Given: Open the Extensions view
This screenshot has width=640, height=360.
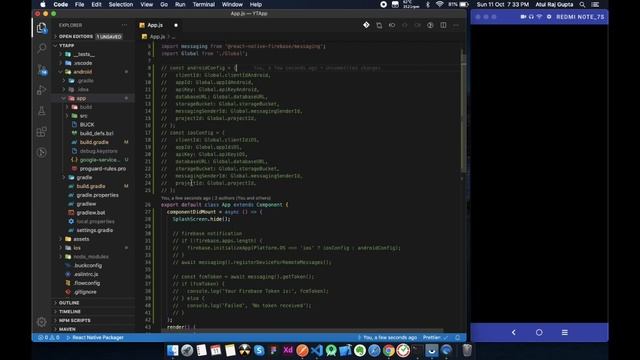Looking at the screenshot, I should [x=42, y=131].
